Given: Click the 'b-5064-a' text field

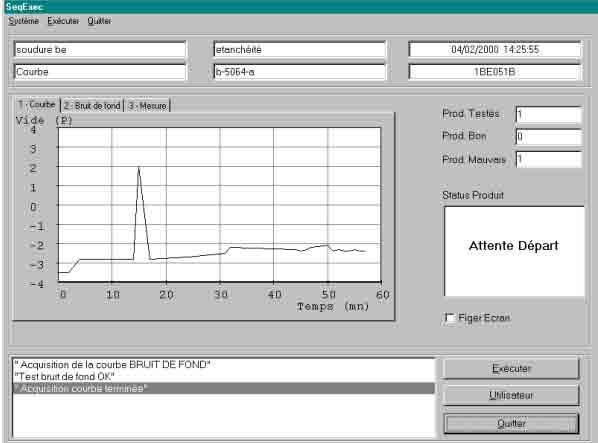Looking at the screenshot, I should coord(299,72).
